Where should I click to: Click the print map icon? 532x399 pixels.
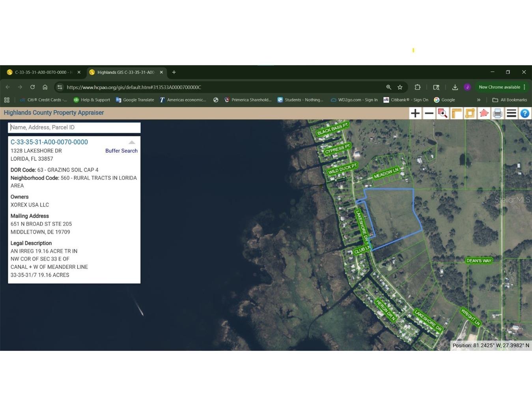click(x=498, y=113)
